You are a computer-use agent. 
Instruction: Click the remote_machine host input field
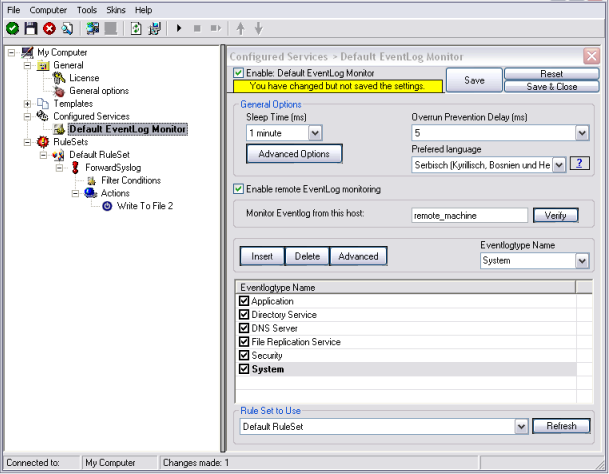pyautogui.click(x=469, y=216)
